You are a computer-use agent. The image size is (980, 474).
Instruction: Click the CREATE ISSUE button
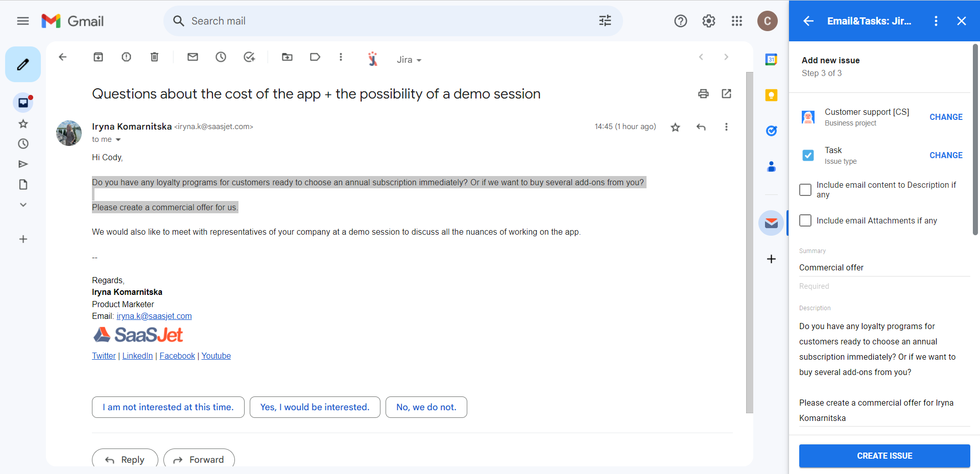pyautogui.click(x=885, y=456)
